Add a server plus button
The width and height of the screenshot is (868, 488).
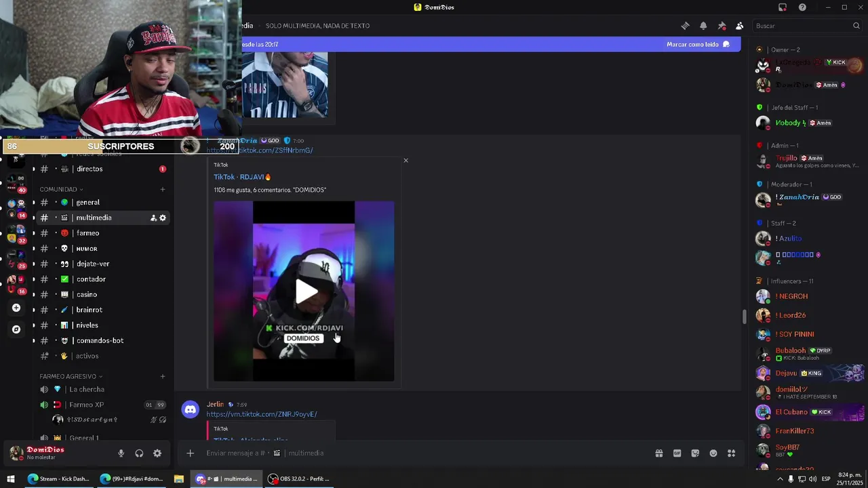[x=16, y=308]
